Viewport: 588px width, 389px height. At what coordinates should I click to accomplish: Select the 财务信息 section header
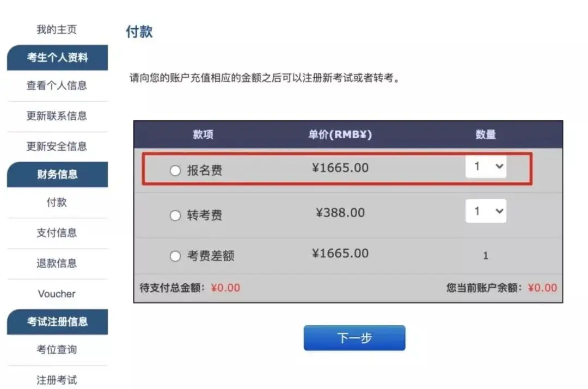coord(57,175)
